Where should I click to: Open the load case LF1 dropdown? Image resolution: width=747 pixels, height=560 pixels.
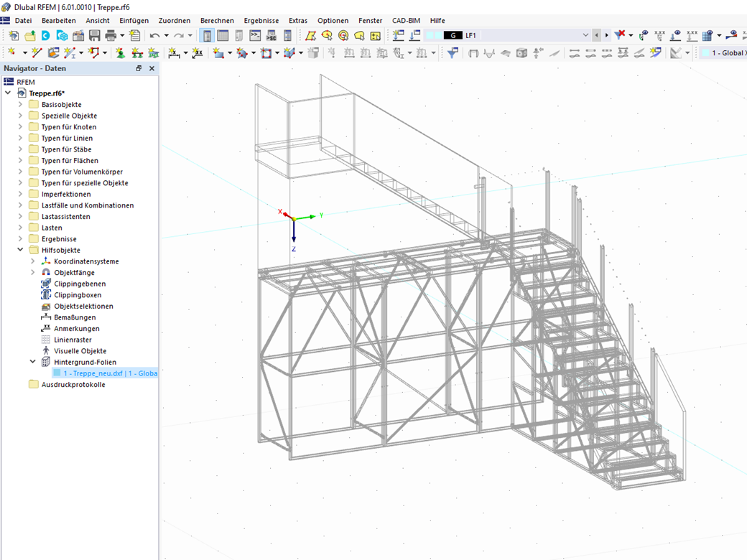point(585,34)
